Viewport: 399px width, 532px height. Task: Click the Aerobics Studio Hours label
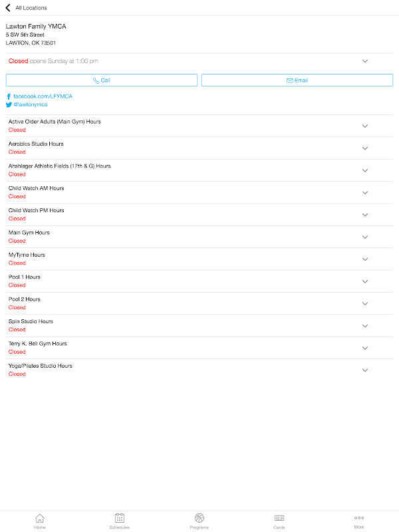click(36, 144)
